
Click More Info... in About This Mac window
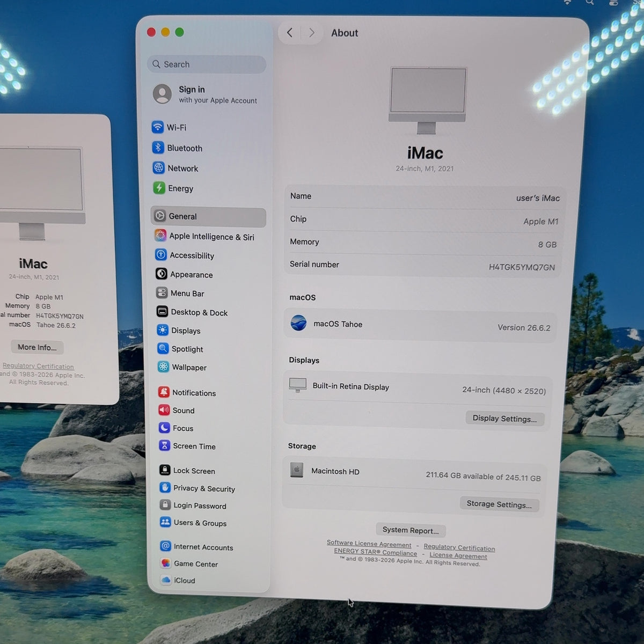(37, 347)
